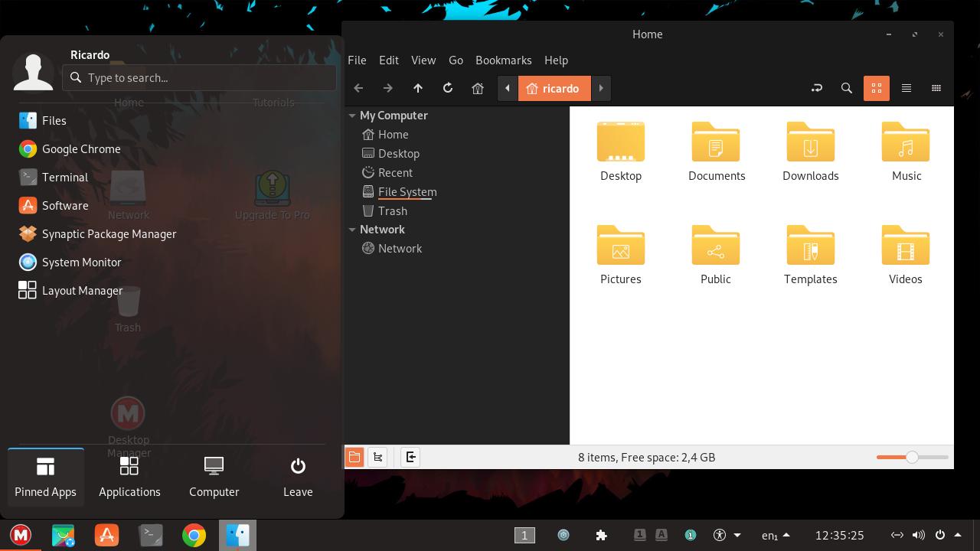
Task: Select the Downloads folder icon
Action: pyautogui.click(x=811, y=142)
